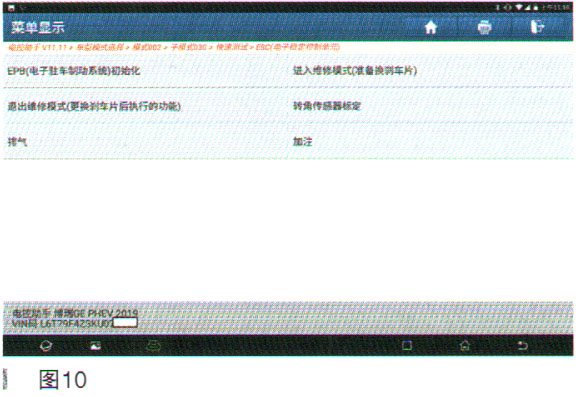The height and width of the screenshot is (397, 578).
Task: Open the round browser icon in bottom bar
Action: pyautogui.click(x=46, y=346)
